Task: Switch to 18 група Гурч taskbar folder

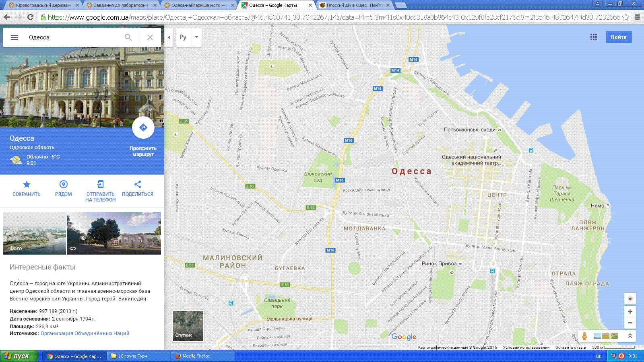Action: tap(139, 356)
